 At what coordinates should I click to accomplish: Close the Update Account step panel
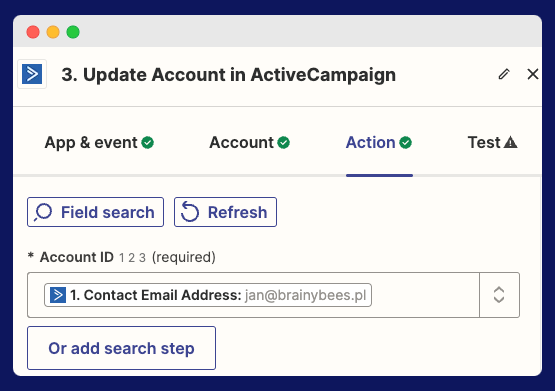532,74
